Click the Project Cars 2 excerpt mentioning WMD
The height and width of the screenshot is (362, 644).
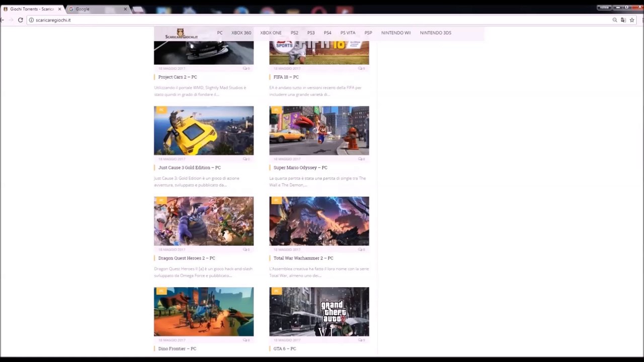point(200,91)
